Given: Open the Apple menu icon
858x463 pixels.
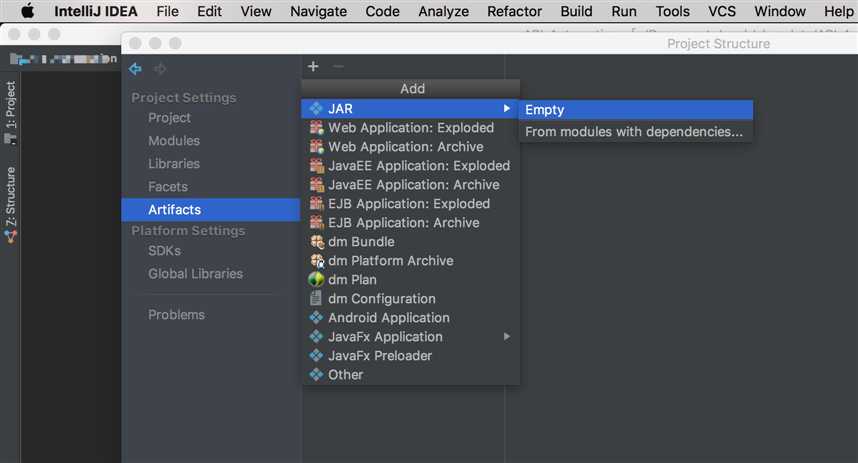Looking at the screenshot, I should [x=27, y=11].
